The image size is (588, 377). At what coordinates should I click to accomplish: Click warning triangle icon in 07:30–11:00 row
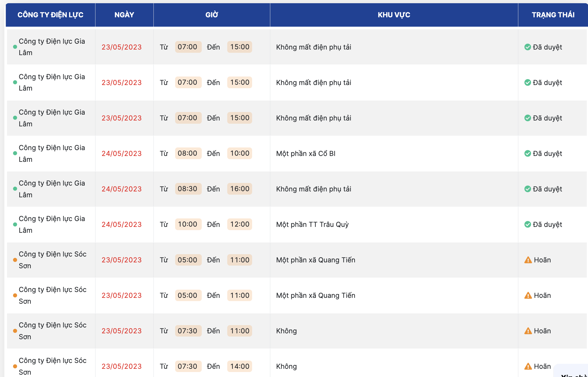tap(528, 331)
